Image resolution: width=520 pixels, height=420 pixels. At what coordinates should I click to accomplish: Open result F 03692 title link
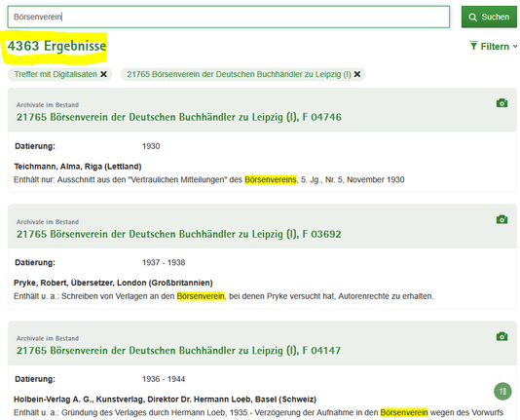click(179, 234)
